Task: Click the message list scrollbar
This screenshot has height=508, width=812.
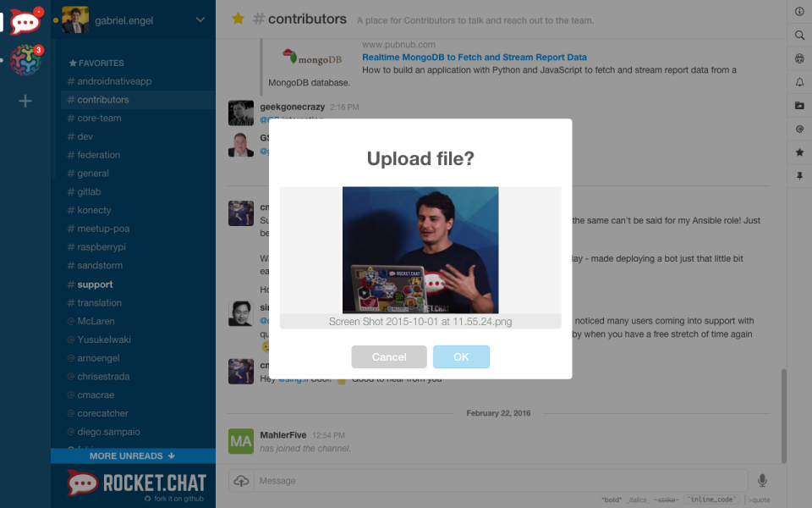Action: [x=783, y=416]
